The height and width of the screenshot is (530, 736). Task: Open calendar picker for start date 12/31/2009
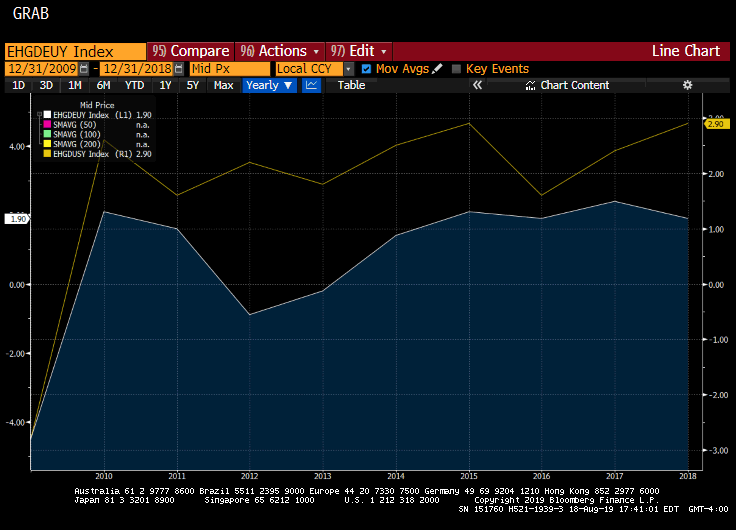(x=84, y=69)
